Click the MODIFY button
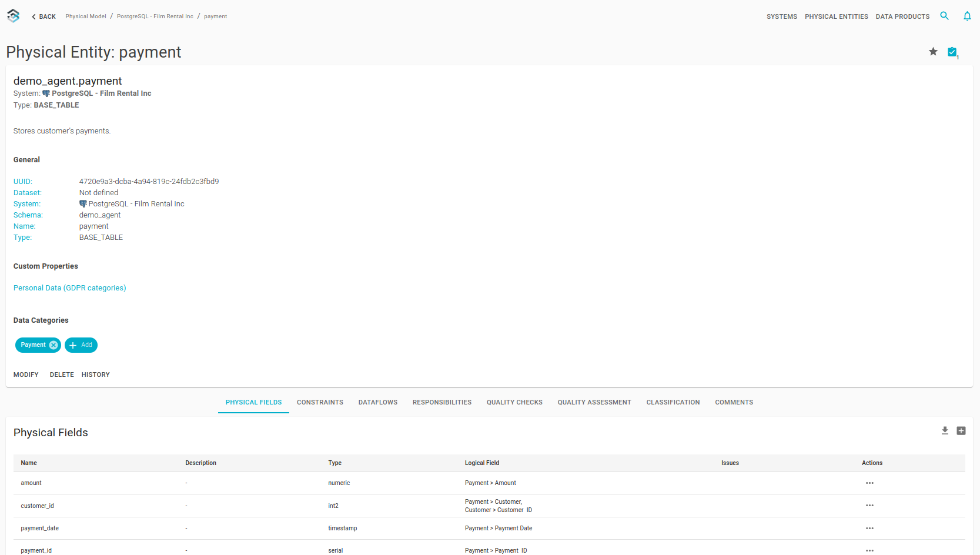The width and height of the screenshot is (980, 555). pos(26,375)
